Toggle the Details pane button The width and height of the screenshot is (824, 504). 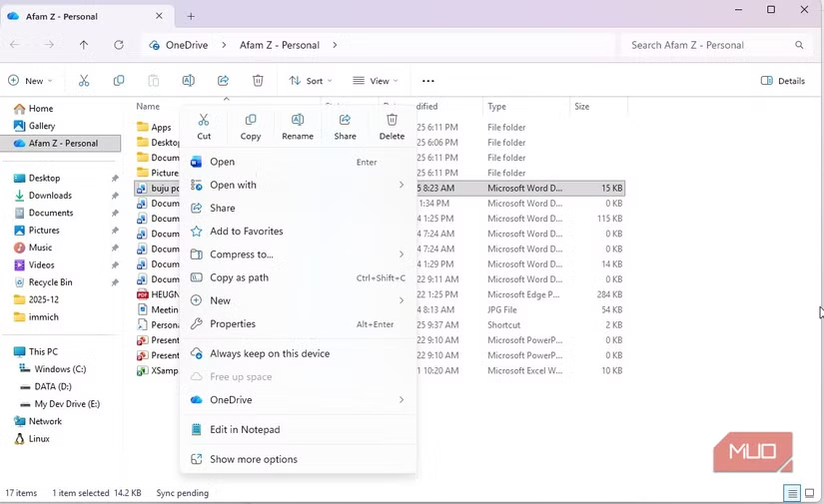[x=783, y=81]
